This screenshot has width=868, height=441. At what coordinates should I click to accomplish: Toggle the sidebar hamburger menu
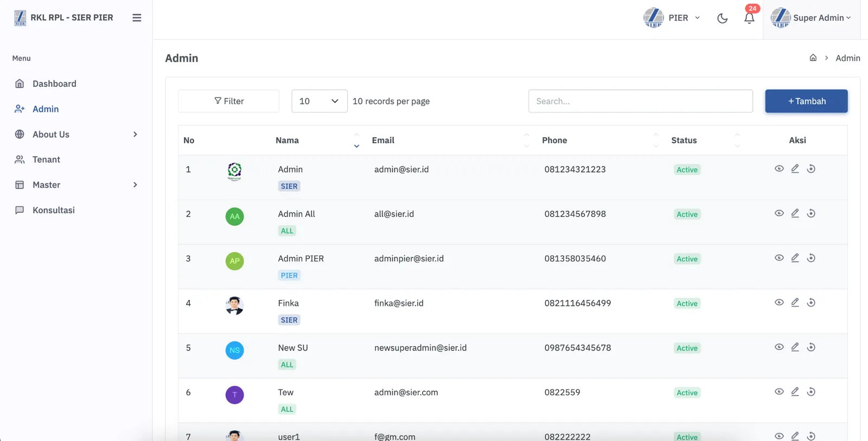[x=137, y=18]
